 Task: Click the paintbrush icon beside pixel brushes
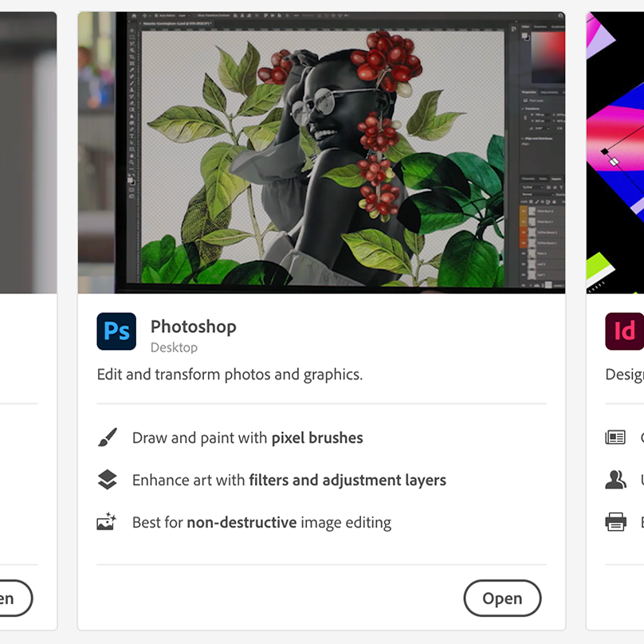pyautogui.click(x=108, y=438)
